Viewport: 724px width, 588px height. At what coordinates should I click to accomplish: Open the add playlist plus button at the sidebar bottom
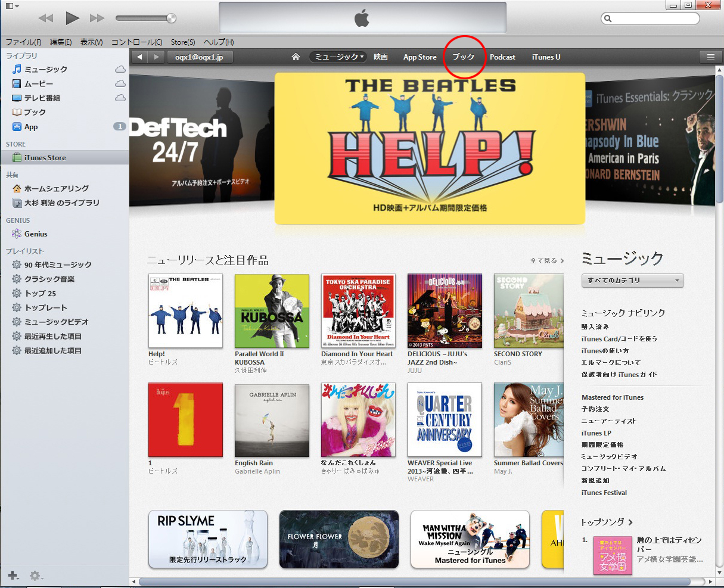click(13, 575)
